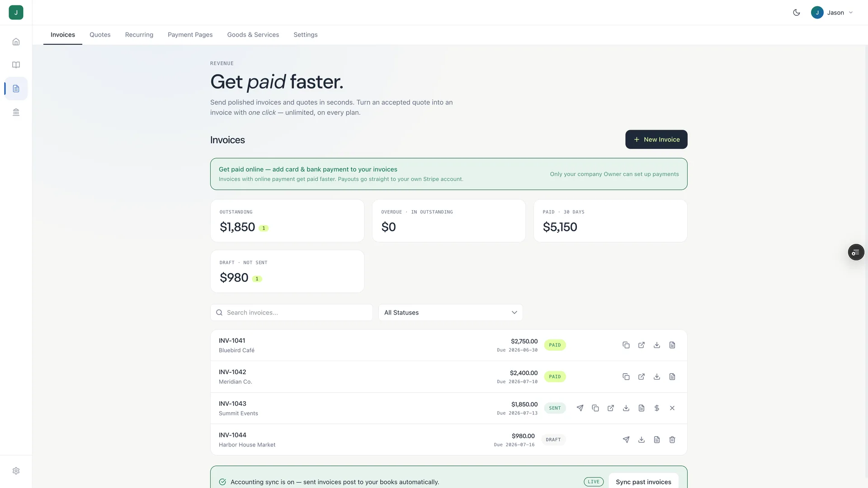Switch to the Settings tab
Screen dimensions: 868x488
(x=306, y=35)
